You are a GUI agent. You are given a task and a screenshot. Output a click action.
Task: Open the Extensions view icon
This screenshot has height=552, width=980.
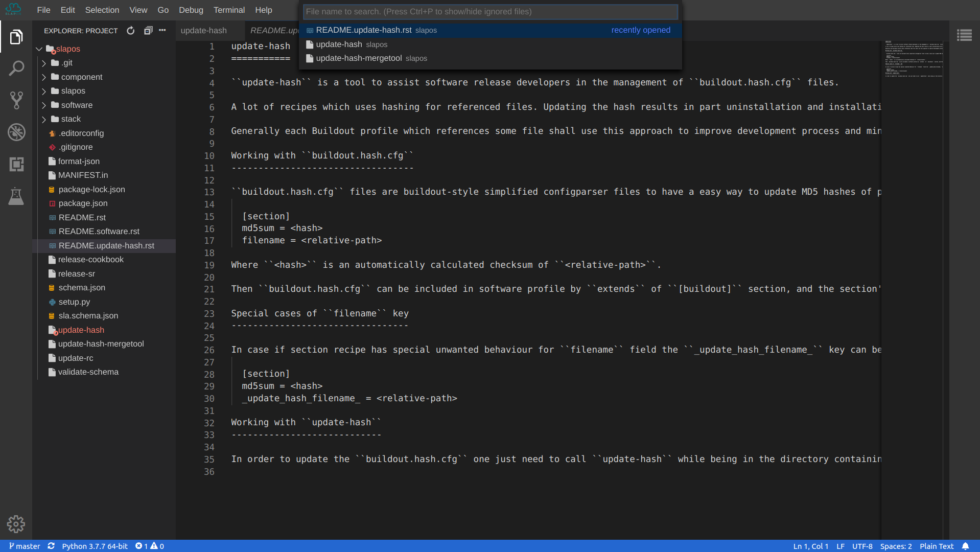pyautogui.click(x=16, y=164)
